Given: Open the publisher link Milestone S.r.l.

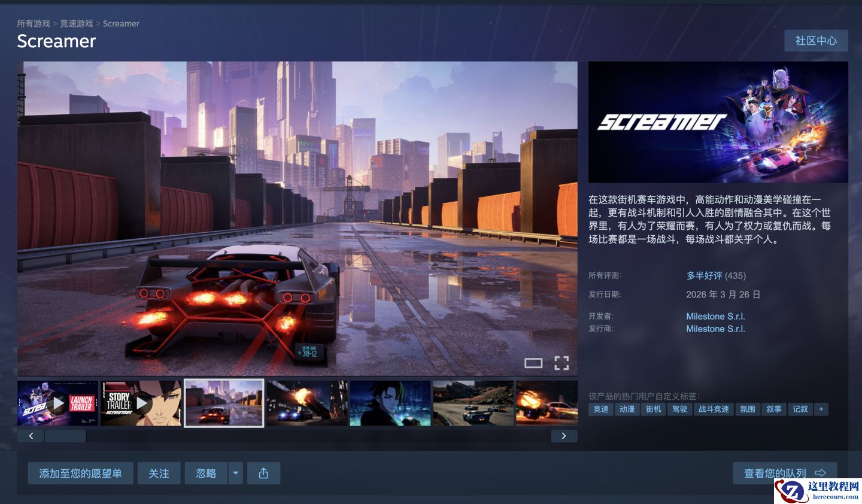Looking at the screenshot, I should [x=715, y=329].
